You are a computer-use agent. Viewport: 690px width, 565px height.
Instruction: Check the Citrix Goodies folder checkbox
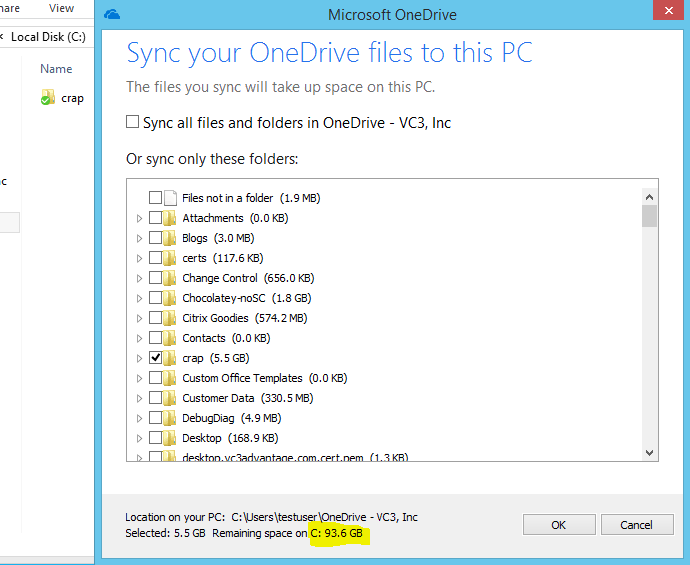pyautogui.click(x=155, y=318)
